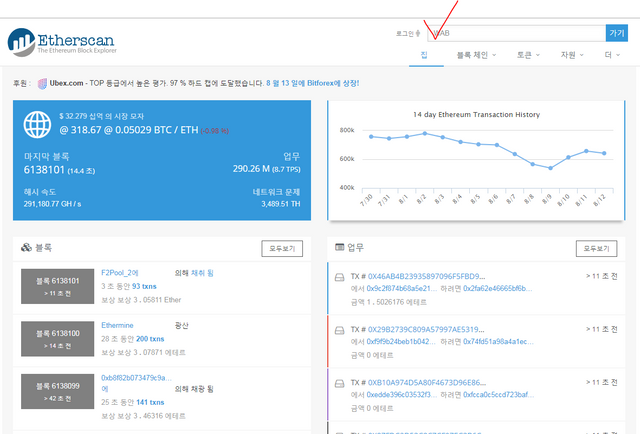This screenshot has width=640, height=434.
Task: Click the 보상 3.46316 에테르 reward text
Action: point(143,416)
